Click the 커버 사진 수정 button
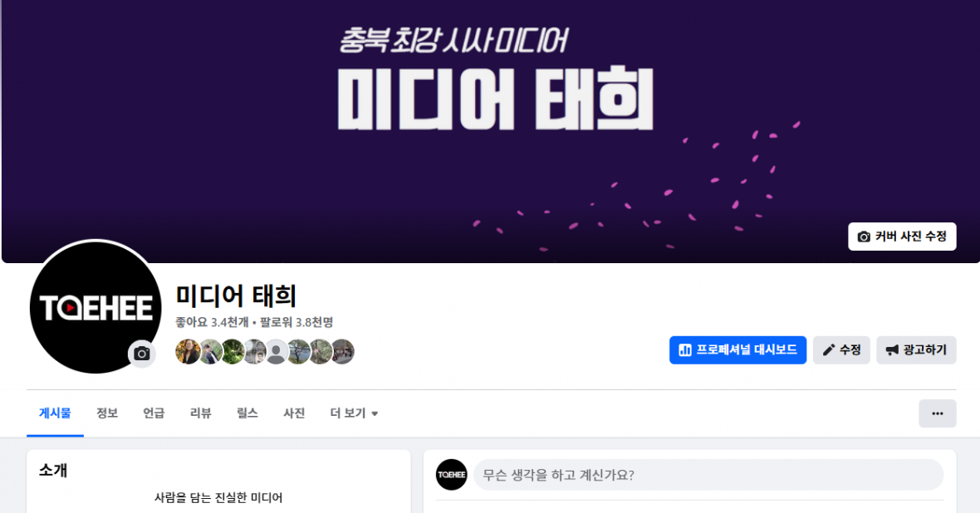Screen dimensions: 980x513 pos(902,237)
